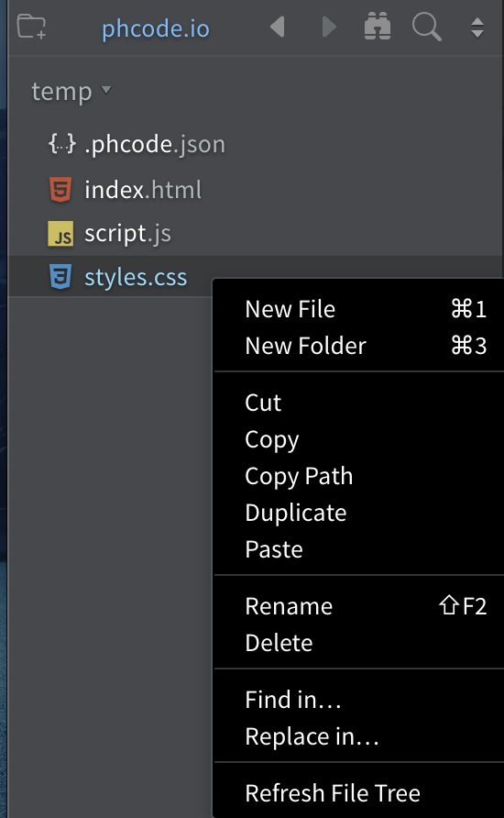Image resolution: width=504 pixels, height=818 pixels.
Task: Select Copy Path in the context menu
Action: point(359,476)
